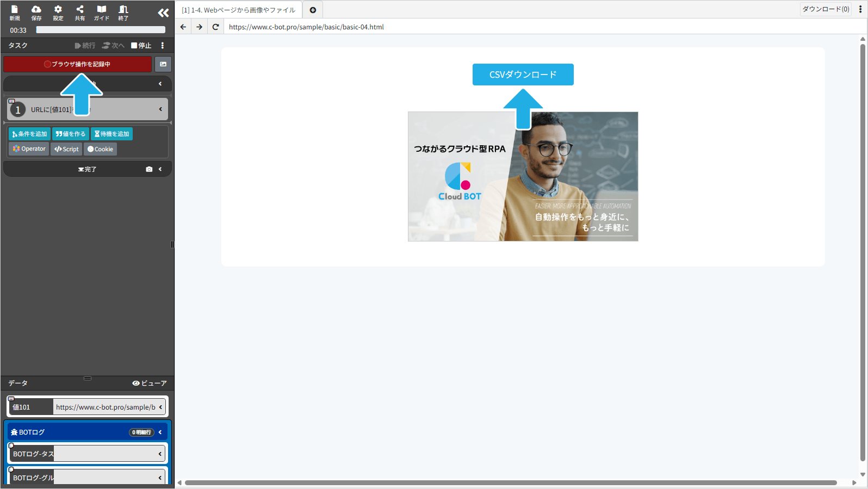Image resolution: width=868 pixels, height=489 pixels.
Task: Open the ガイド guide book icon
Action: [x=102, y=13]
